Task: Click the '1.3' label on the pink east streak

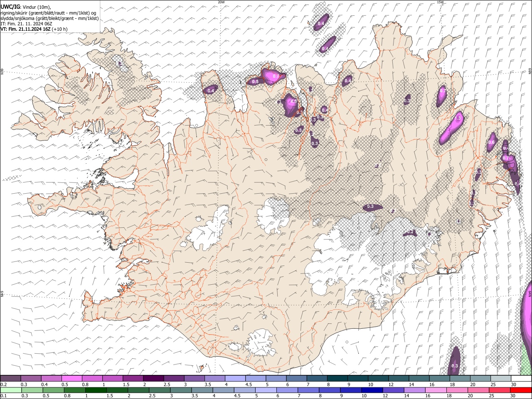Action: click(458, 118)
